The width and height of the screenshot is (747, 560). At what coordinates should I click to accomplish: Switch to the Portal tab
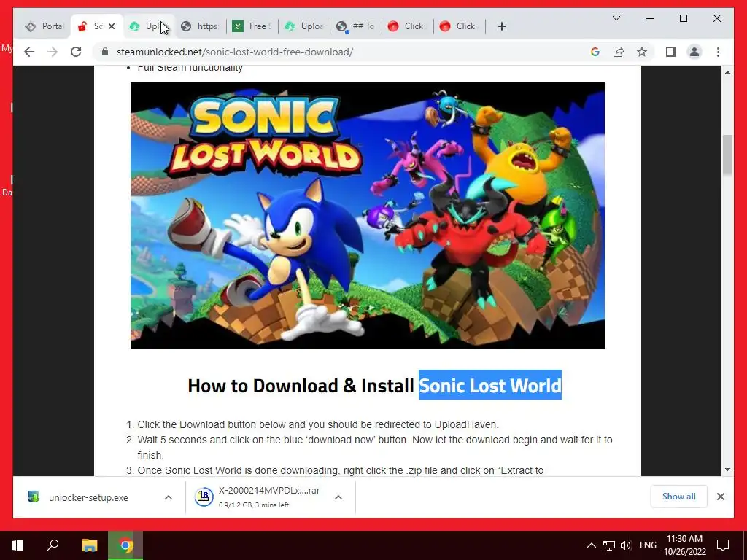pyautogui.click(x=44, y=26)
